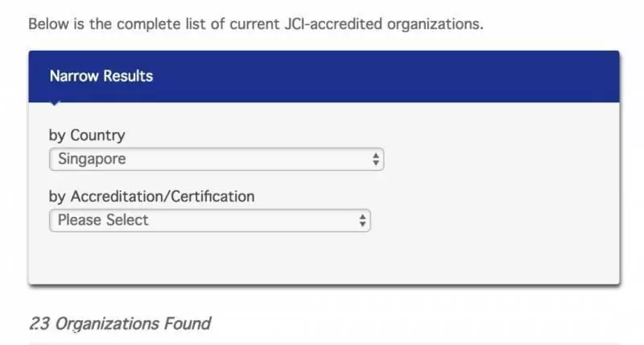
Task: Click the up-down arrows on Please Select box
Action: (362, 220)
